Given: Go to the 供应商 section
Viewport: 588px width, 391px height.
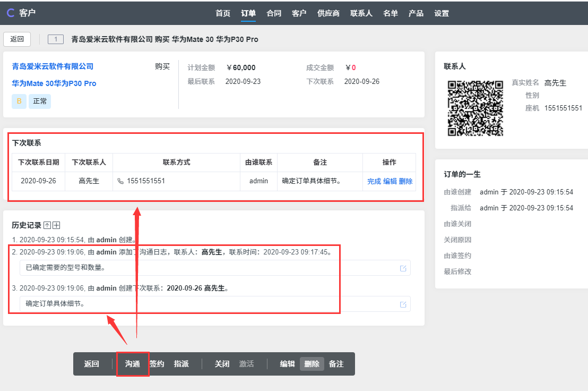Looking at the screenshot, I should (x=328, y=13).
